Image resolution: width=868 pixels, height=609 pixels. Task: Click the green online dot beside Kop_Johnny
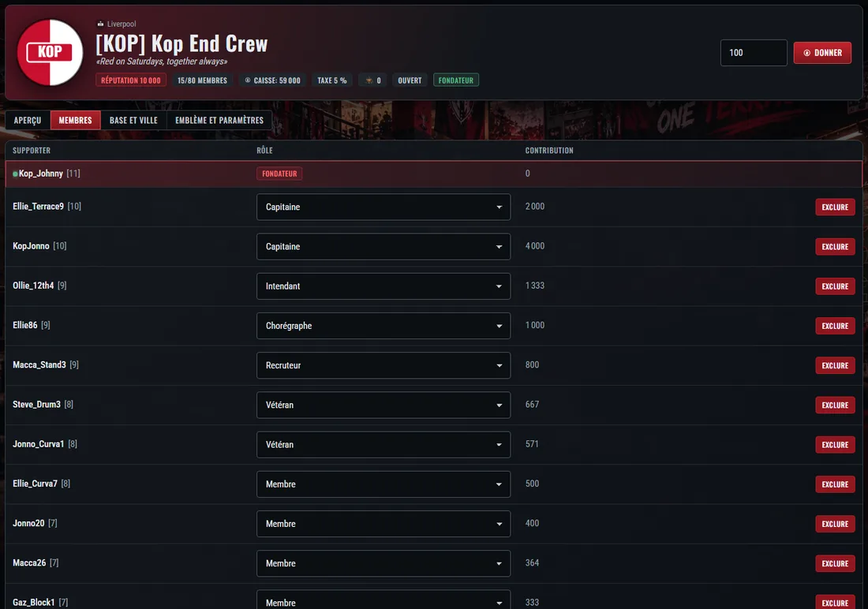coord(15,174)
